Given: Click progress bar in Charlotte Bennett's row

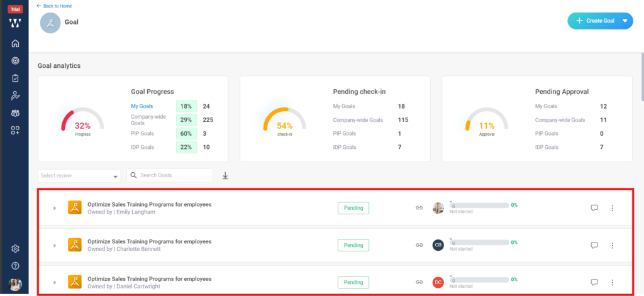Looking at the screenshot, I should tap(479, 243).
